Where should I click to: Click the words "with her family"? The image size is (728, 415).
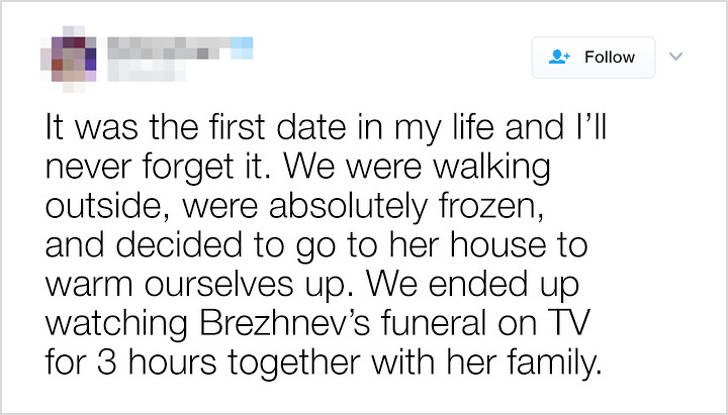[x=486, y=362]
